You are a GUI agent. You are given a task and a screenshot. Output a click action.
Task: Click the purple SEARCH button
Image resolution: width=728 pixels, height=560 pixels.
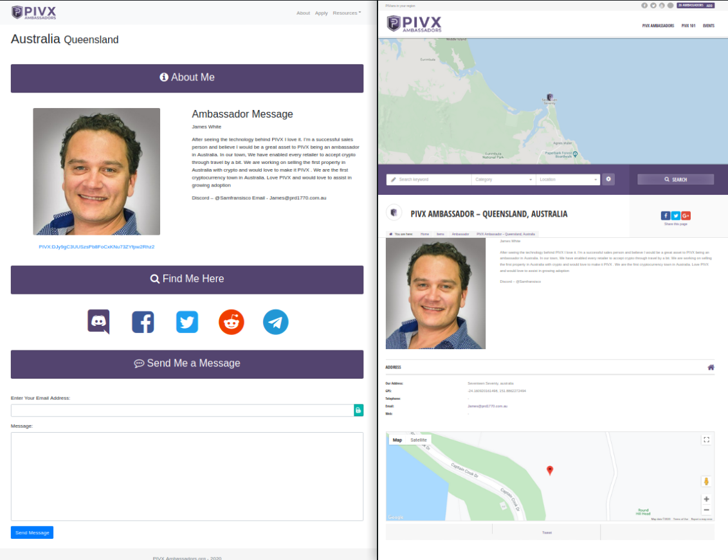[x=675, y=179]
